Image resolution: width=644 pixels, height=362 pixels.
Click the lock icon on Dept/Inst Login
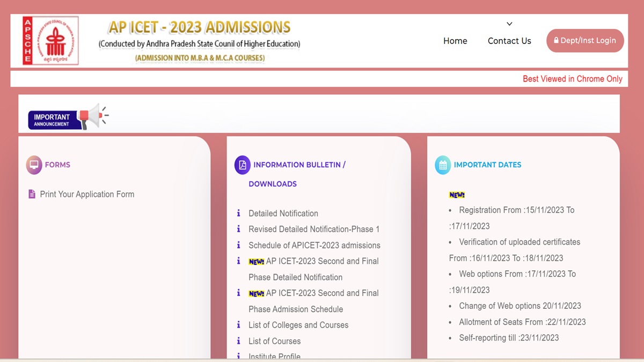[x=557, y=41]
